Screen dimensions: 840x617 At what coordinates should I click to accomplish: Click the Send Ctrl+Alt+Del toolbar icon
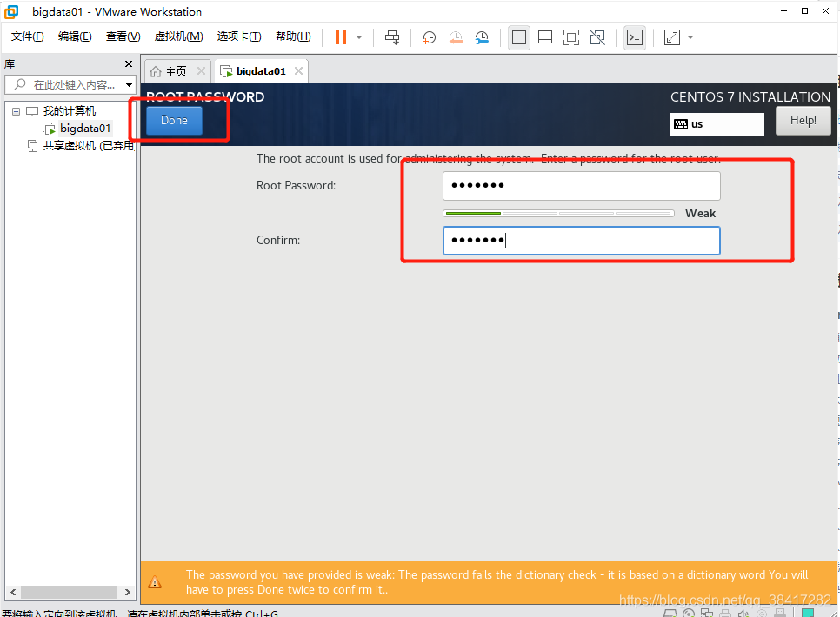(x=392, y=37)
